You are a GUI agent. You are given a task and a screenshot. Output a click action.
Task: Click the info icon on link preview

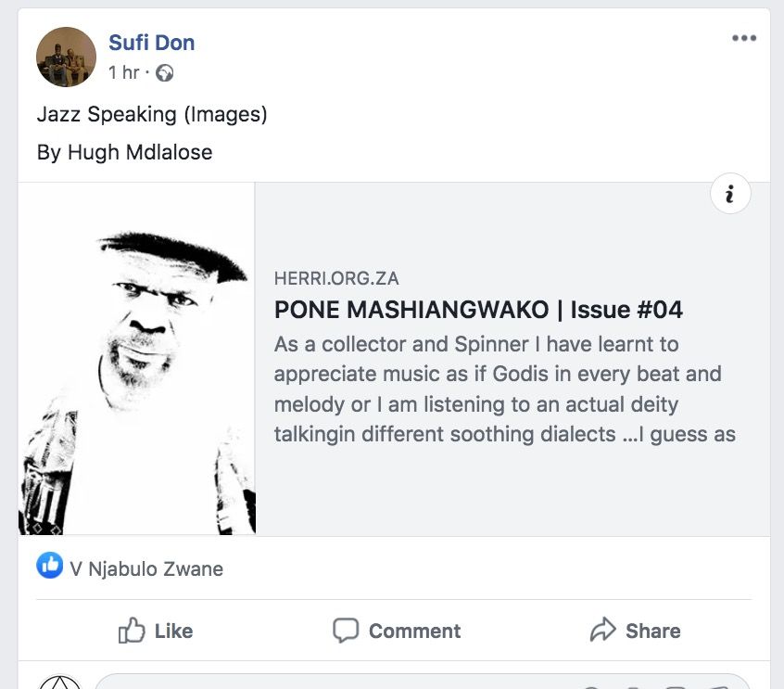(730, 194)
